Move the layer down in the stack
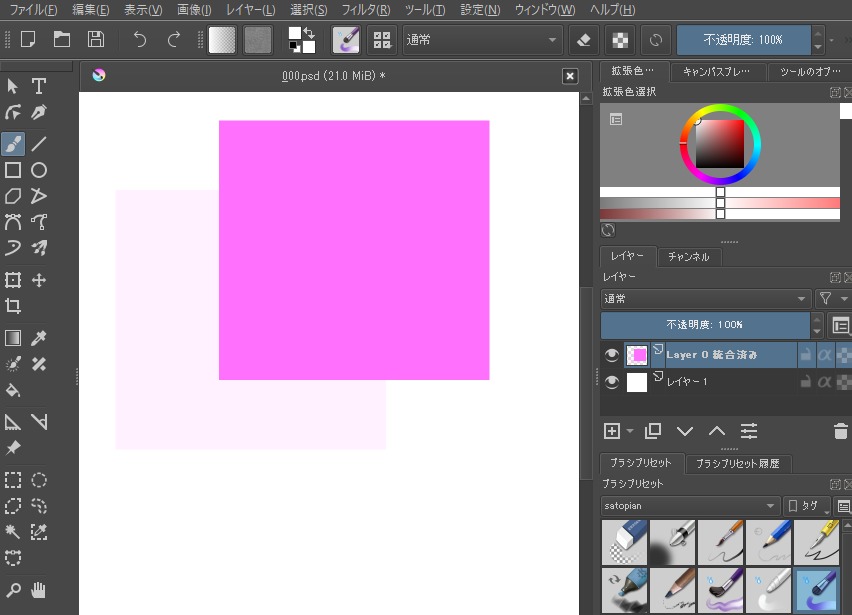Image resolution: width=852 pixels, height=615 pixels. point(685,431)
